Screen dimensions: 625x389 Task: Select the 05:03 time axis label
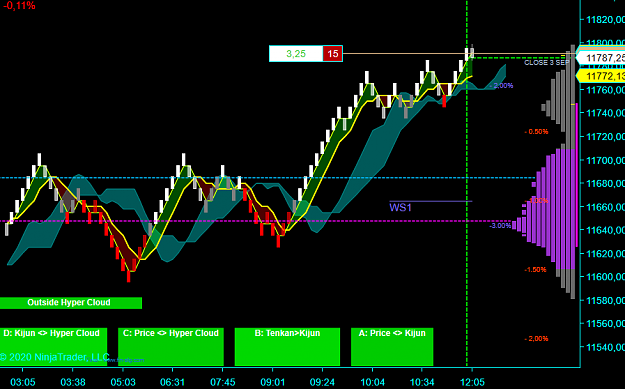123,382
